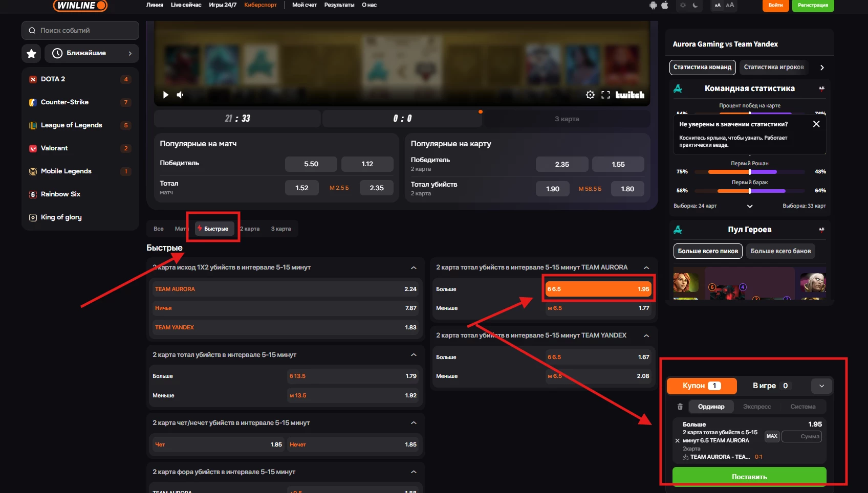Open the Android app download icon

click(653, 5)
